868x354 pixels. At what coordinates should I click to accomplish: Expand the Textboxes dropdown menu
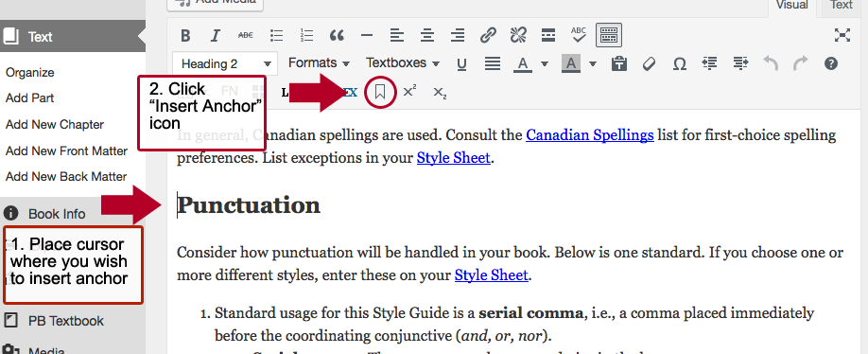coord(403,63)
